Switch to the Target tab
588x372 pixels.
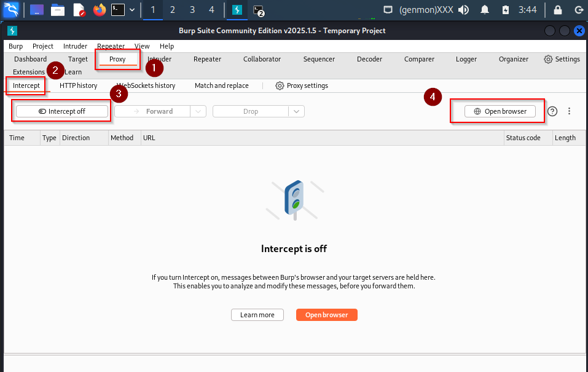[x=77, y=59]
